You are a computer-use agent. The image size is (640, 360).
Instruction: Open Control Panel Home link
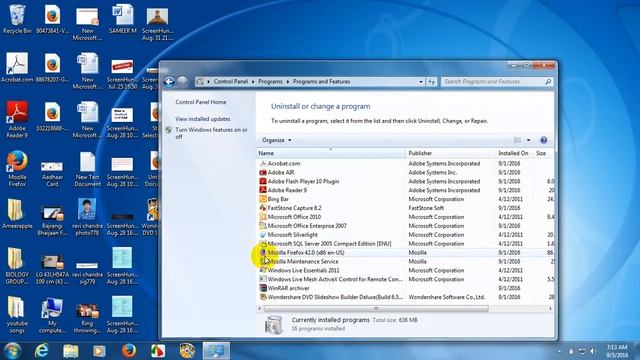click(x=200, y=102)
